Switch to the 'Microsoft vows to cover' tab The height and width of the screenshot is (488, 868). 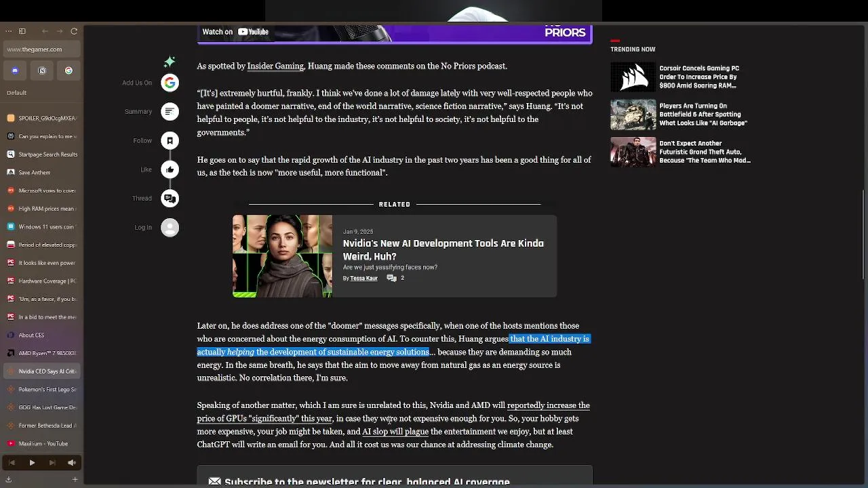pyautogui.click(x=41, y=190)
